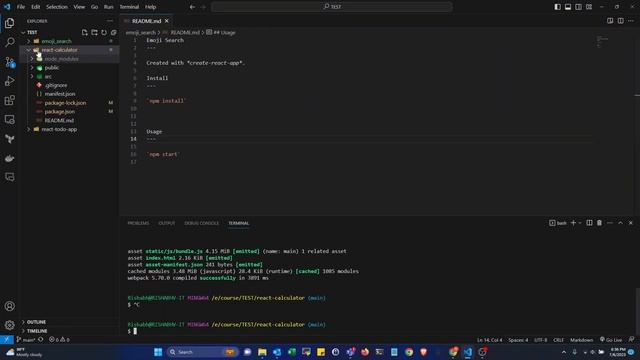Screen dimensions: 640x360
Task: Open the Docker view in activity bar
Action: pos(9,158)
